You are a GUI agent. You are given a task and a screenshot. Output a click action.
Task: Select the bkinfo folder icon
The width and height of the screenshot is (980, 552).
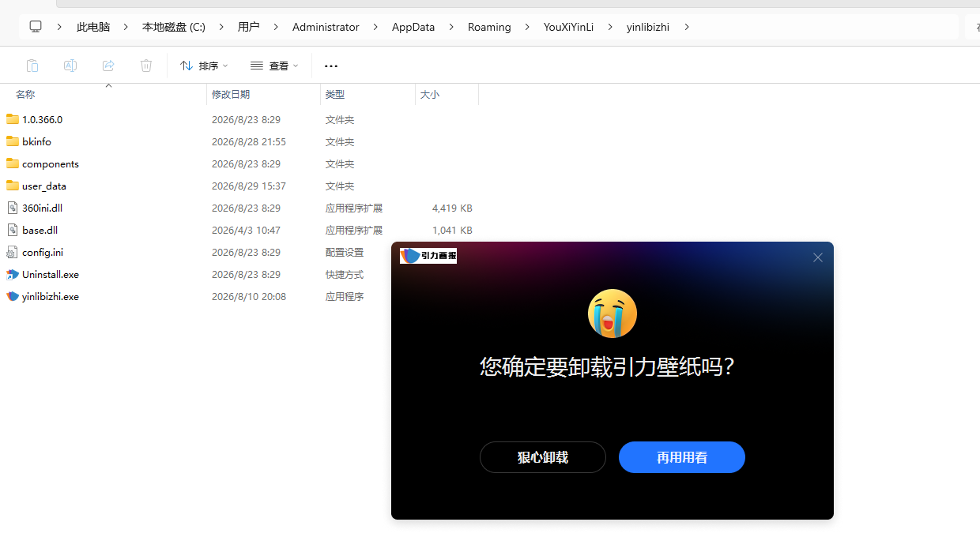[x=12, y=141]
